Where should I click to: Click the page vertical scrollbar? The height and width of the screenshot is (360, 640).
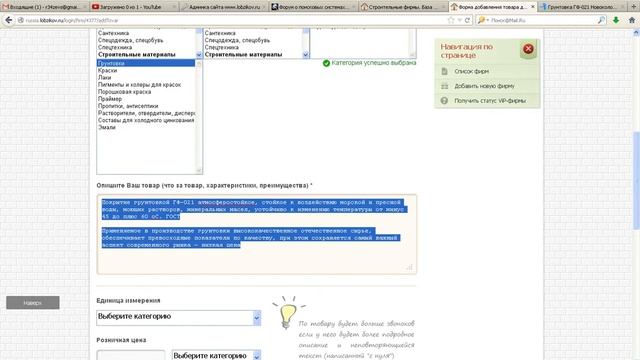click(x=636, y=181)
